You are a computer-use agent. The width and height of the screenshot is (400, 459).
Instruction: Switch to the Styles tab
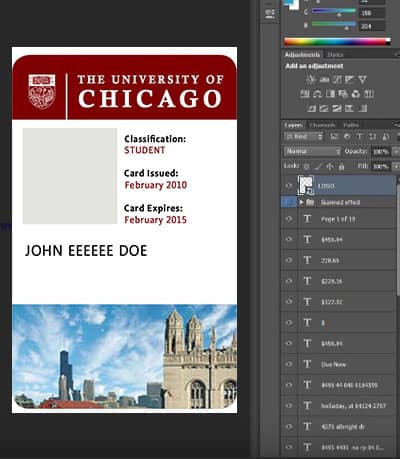335,54
